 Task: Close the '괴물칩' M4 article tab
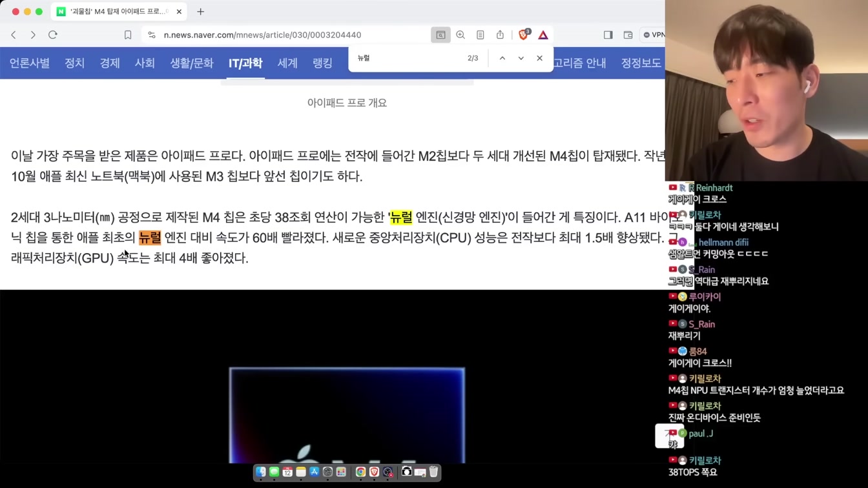(179, 12)
